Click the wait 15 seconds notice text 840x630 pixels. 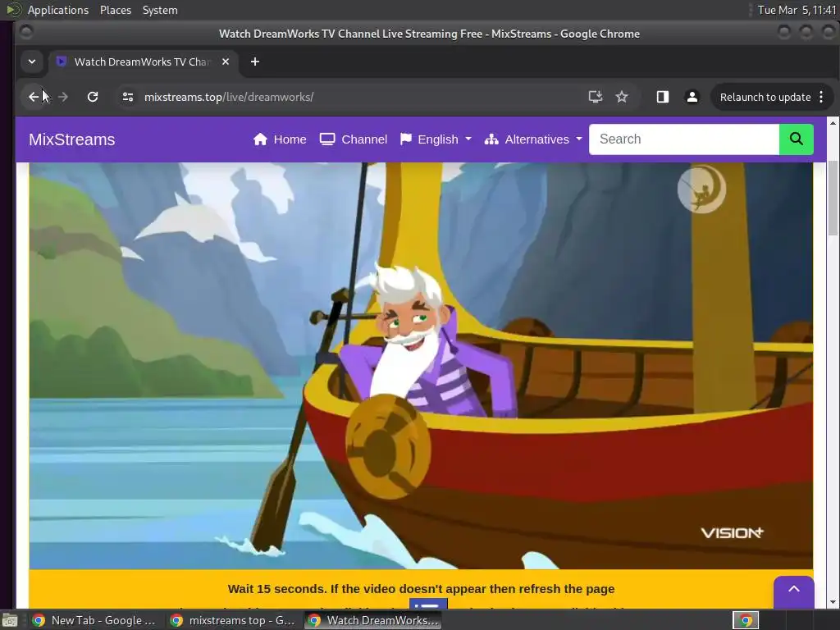[x=421, y=589]
